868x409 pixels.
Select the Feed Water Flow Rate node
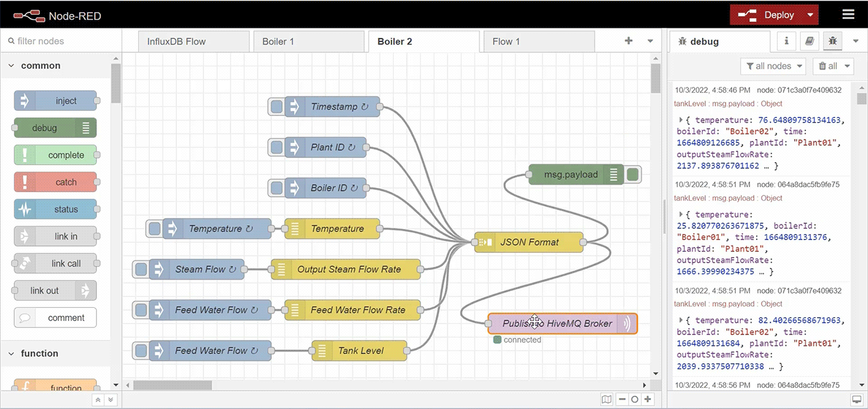[353, 310]
